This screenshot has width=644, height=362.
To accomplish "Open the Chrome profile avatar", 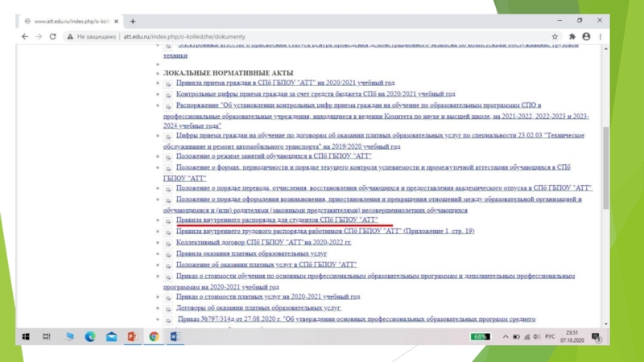I will (586, 36).
